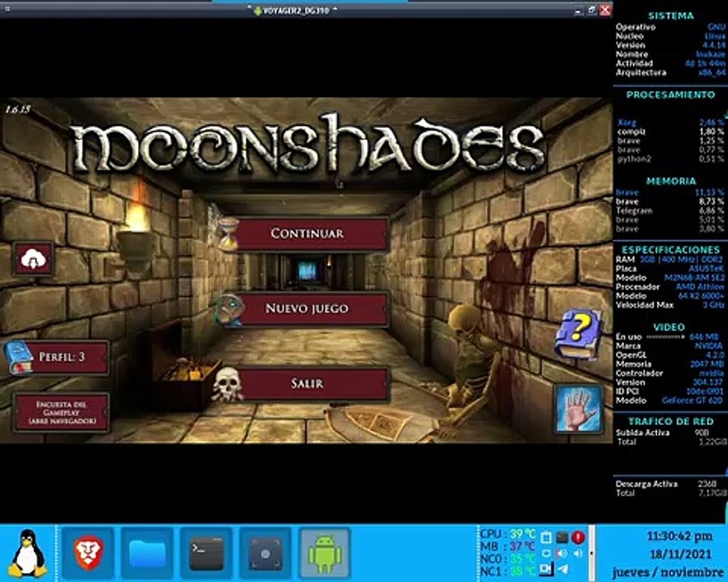The image size is (728, 582).
Task: Click the Arquitectura row in SISTEMA
Action: point(671,73)
